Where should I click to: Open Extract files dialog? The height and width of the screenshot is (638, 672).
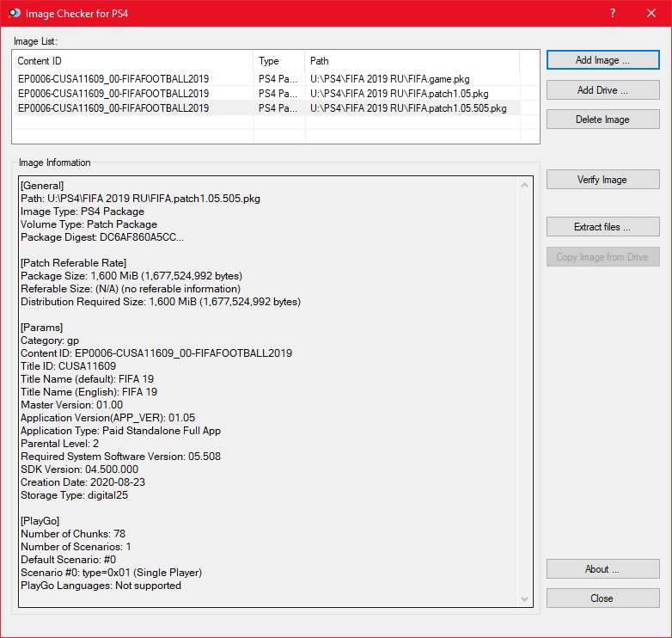(602, 226)
